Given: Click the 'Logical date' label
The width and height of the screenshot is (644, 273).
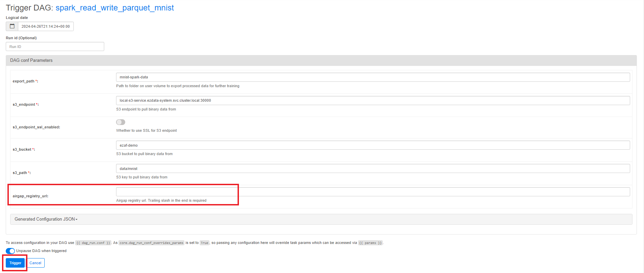Looking at the screenshot, I should pos(17,18).
